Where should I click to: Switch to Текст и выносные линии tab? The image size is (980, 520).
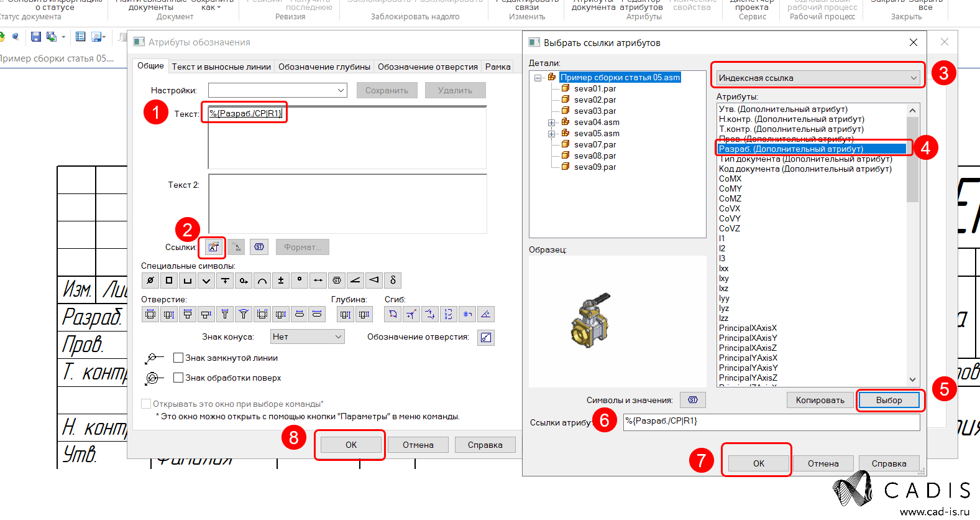click(221, 67)
